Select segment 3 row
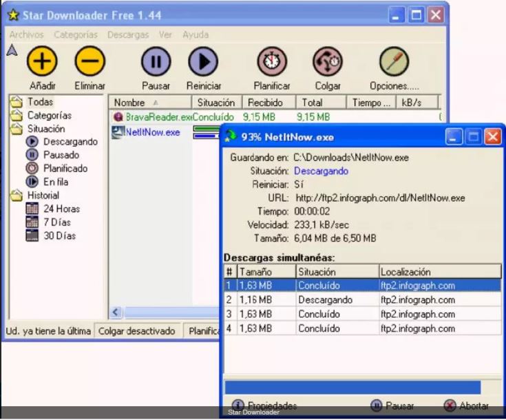Image resolution: width=506 pixels, height=420 pixels. [x=363, y=314]
